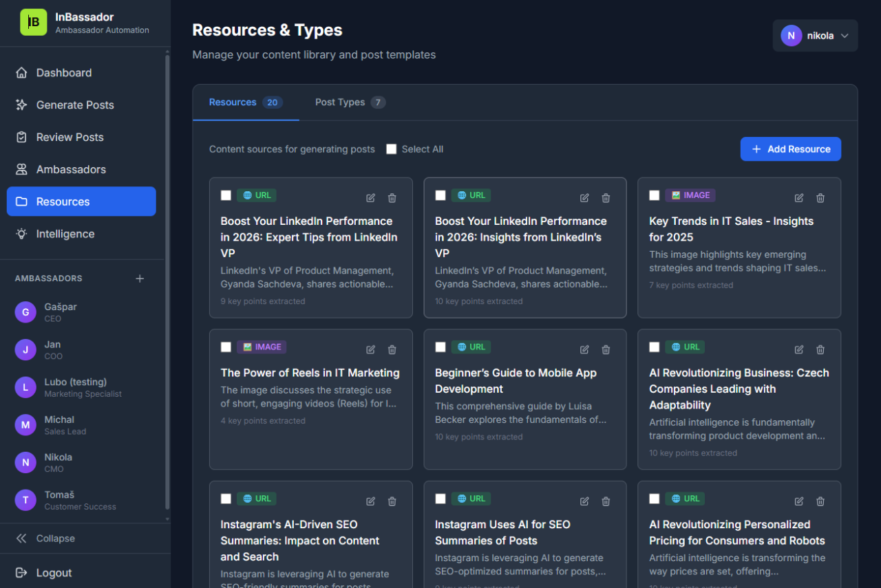Click edit icon on Beginner's Guide to Mobile App
This screenshot has width=881, height=588.
tap(584, 349)
